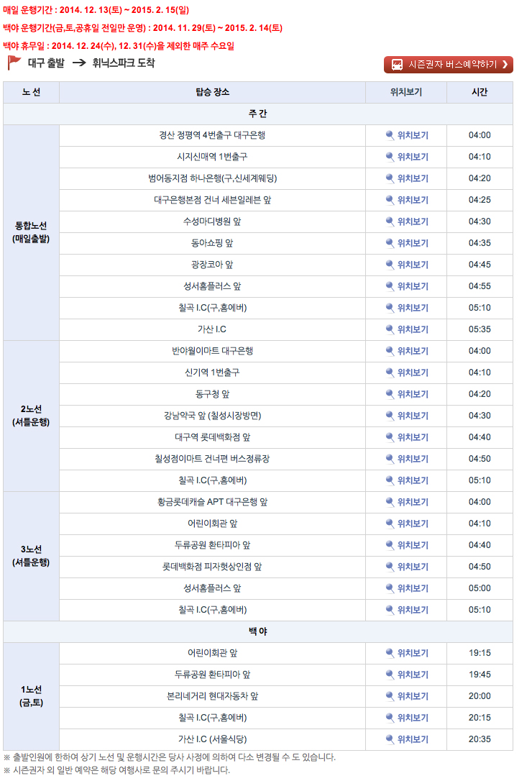
Task: Click magnifier icon for 가산 I.C (서울식당)
Action: click(x=390, y=739)
